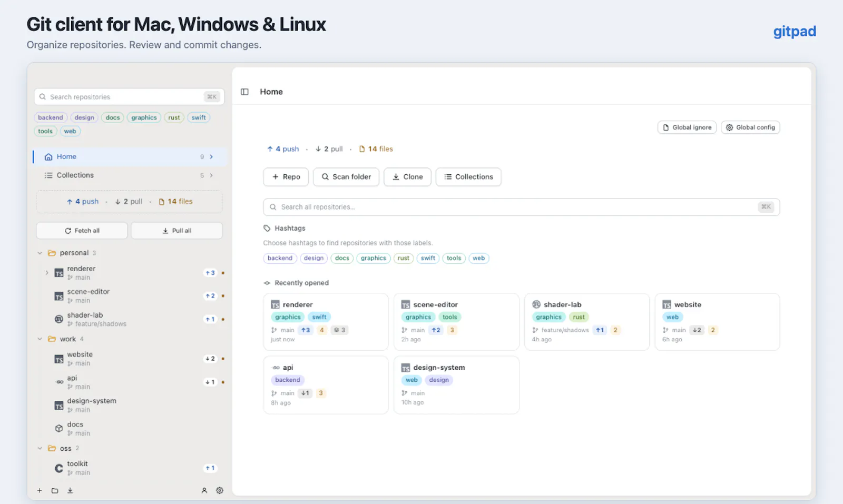Screen dimensions: 843x504
Task: Open the account person icon in sidebar footer
Action: pos(204,490)
